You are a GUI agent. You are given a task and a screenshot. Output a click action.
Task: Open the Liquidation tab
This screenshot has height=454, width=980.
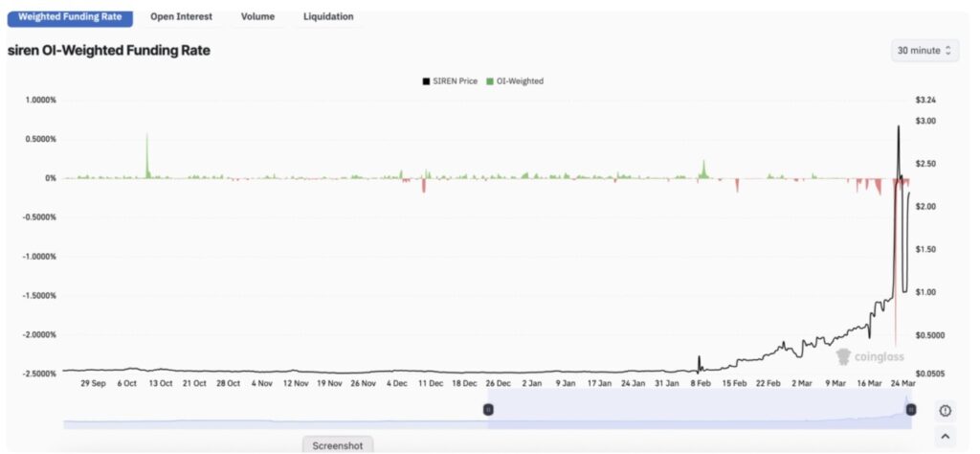[x=327, y=16]
